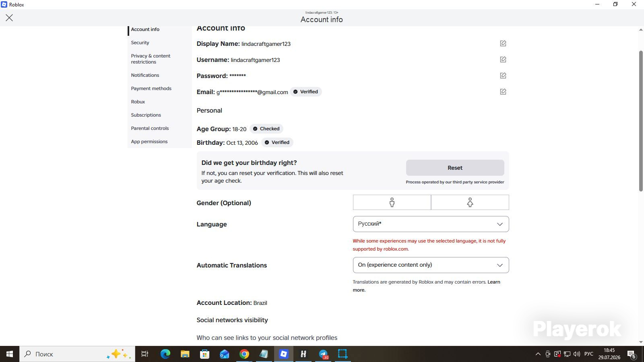The height and width of the screenshot is (362, 644).
Task: Click the edit icon next to Username
Action: 503,60
